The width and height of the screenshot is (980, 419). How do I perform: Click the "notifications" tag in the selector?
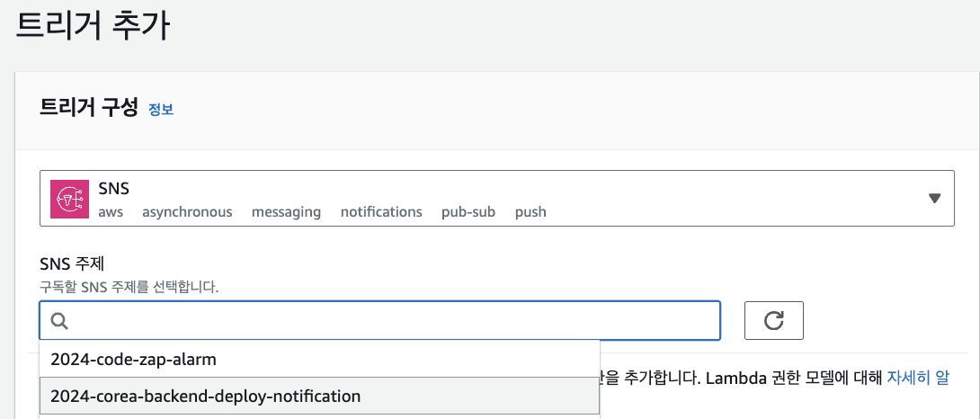point(381,212)
